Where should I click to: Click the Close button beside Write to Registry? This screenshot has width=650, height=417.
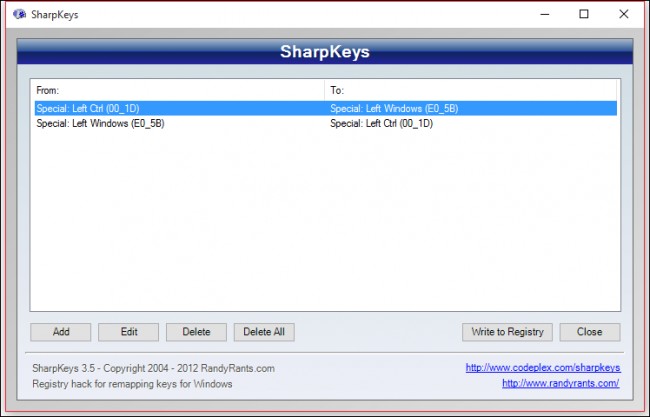pyautogui.click(x=590, y=332)
